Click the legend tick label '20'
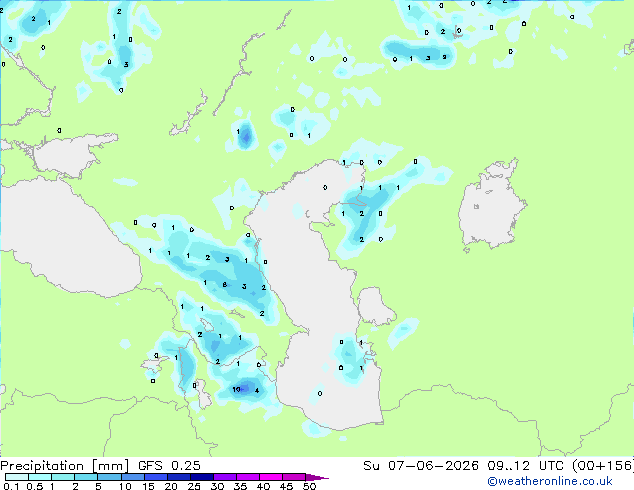The image size is (634, 490). pos(171,486)
